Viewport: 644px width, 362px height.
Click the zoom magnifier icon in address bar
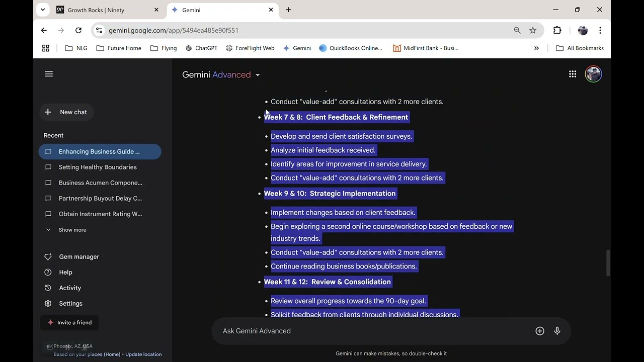(x=517, y=30)
